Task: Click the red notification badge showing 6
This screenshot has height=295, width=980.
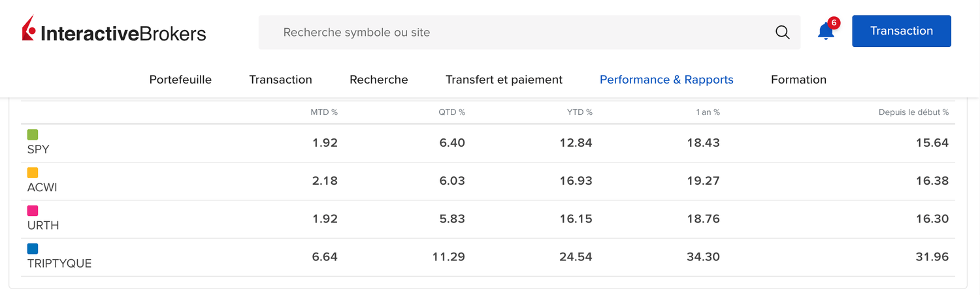Action: pyautogui.click(x=834, y=23)
